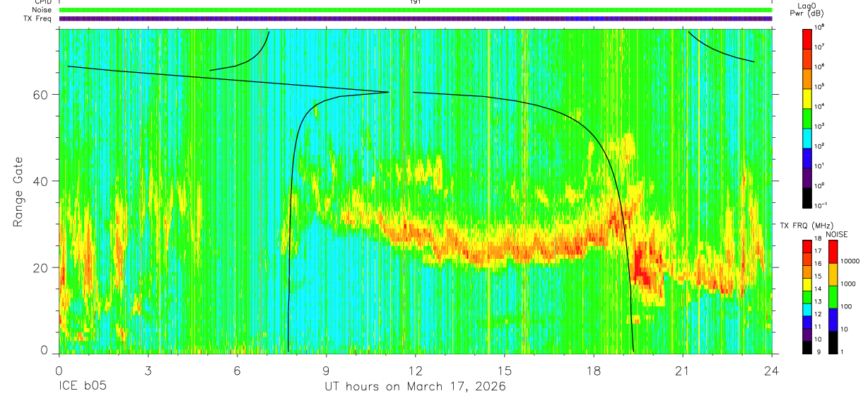868x401 pixels.
Task: Select the 11 label on TX FRQ colorbar
Action: tap(819, 327)
